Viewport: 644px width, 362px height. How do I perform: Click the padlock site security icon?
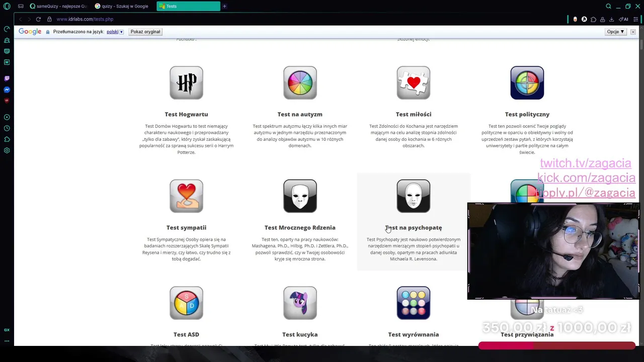point(49,19)
